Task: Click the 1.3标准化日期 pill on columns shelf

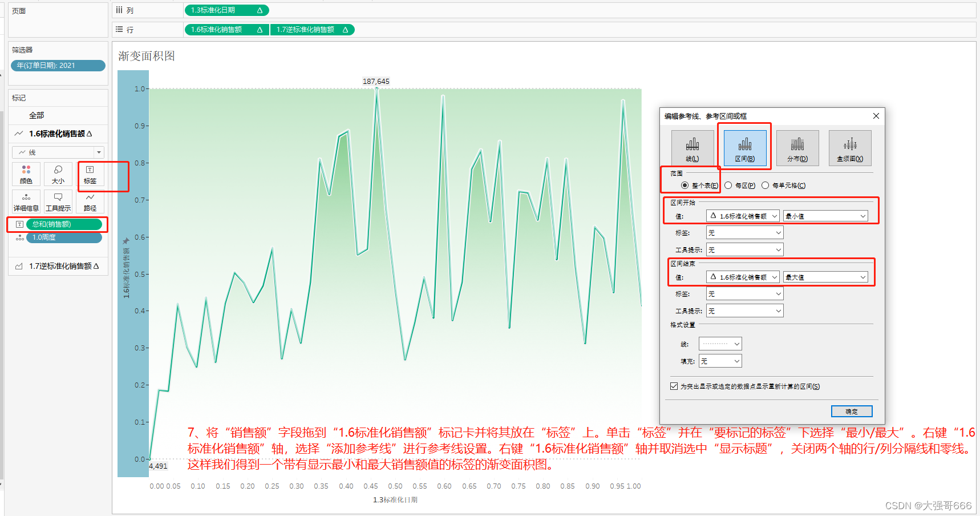Action: click(226, 10)
